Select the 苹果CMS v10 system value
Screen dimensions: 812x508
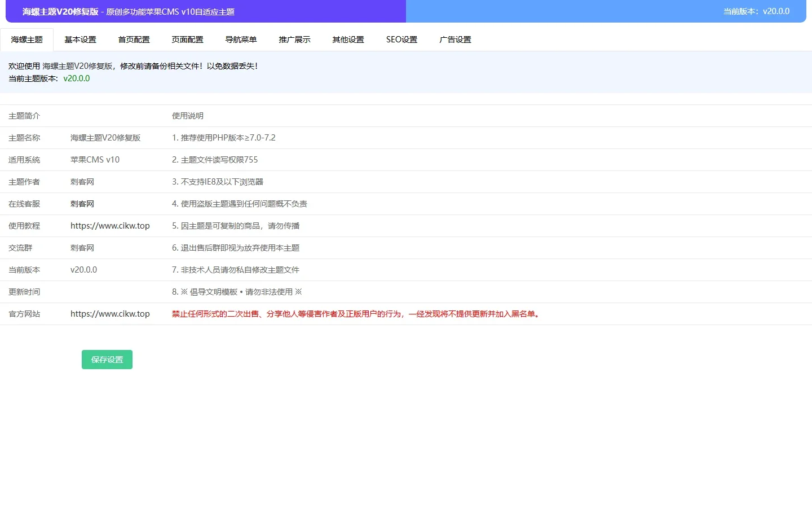pyautogui.click(x=95, y=160)
